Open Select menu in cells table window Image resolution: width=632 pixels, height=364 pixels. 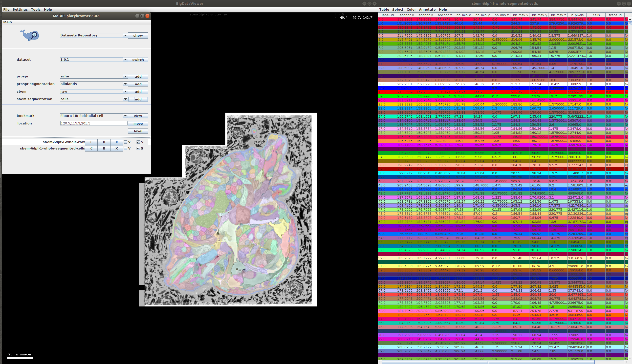click(398, 10)
